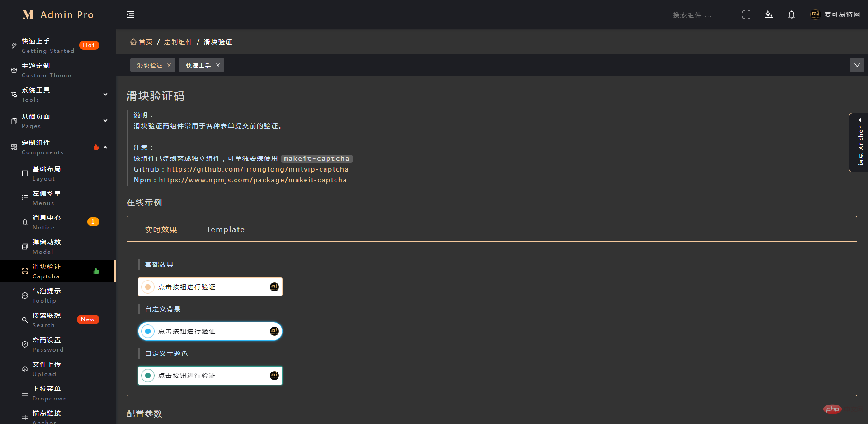This screenshot has height=424, width=868.
Task: Toggle fullscreen mode icon in header
Action: click(746, 14)
